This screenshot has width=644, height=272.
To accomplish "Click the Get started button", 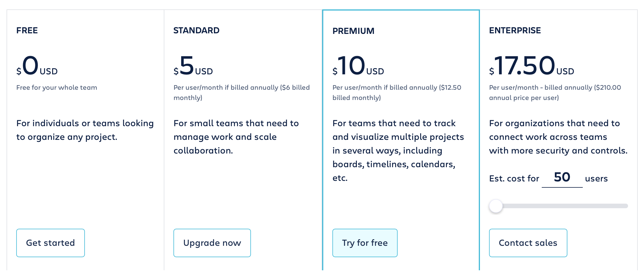I will (50, 243).
